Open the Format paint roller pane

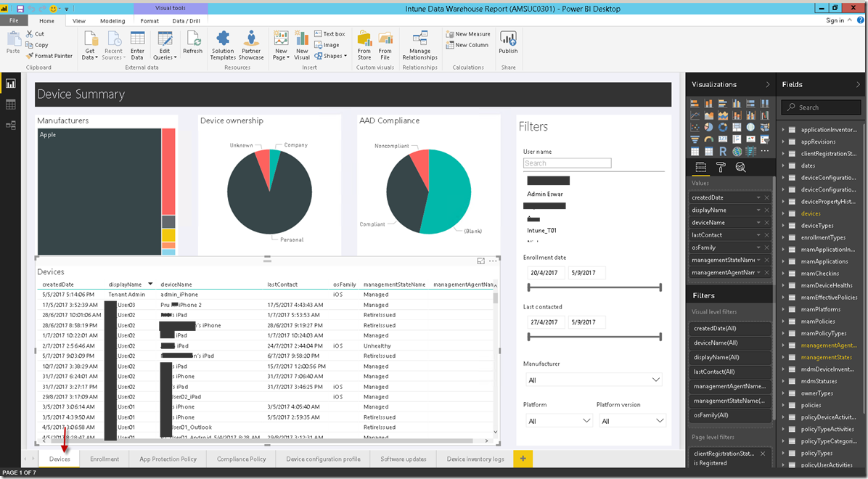click(x=721, y=167)
